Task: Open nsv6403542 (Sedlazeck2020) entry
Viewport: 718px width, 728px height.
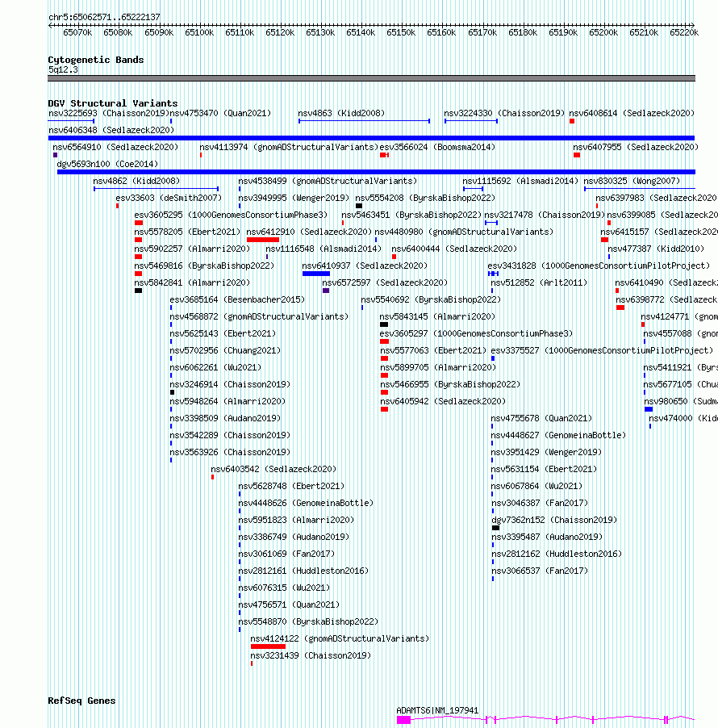Action: pyautogui.click(x=273, y=470)
